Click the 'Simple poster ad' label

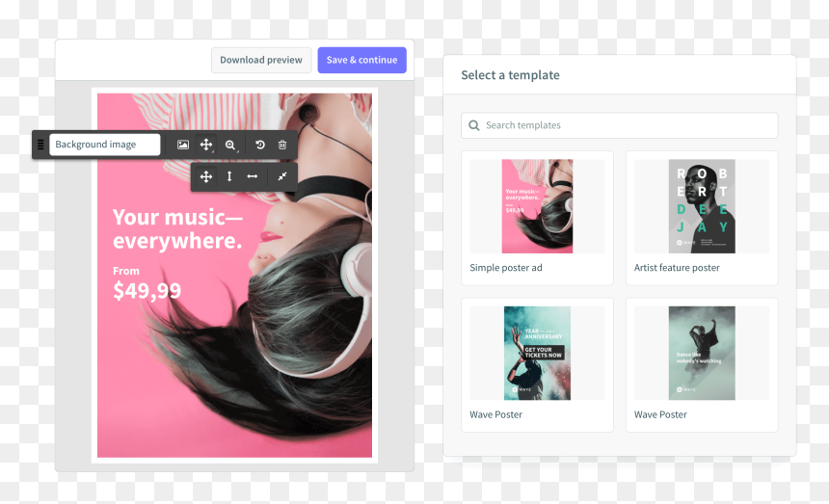pos(506,268)
